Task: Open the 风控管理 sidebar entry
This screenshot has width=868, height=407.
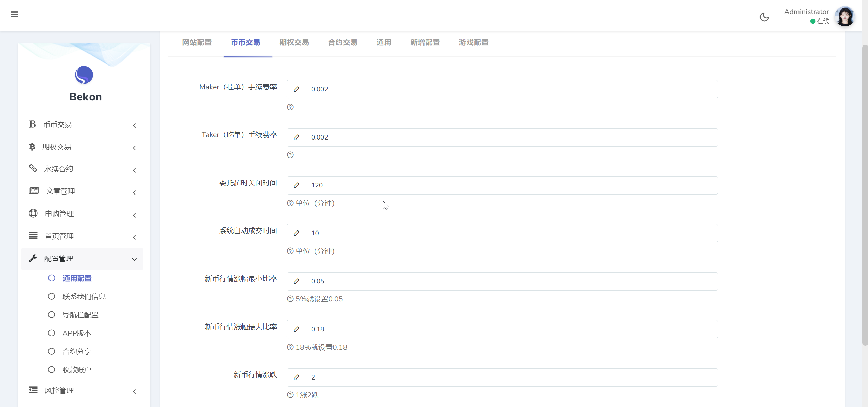Action: click(x=59, y=390)
